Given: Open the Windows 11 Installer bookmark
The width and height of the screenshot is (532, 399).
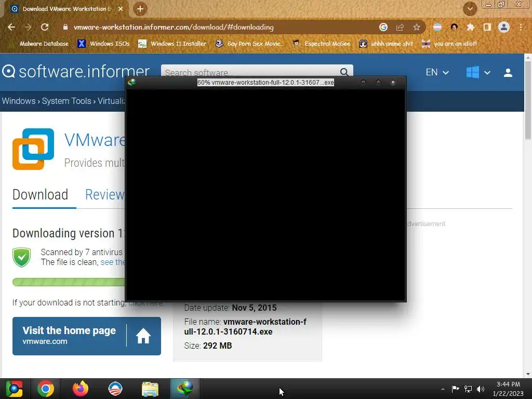Looking at the screenshot, I should click(x=172, y=44).
